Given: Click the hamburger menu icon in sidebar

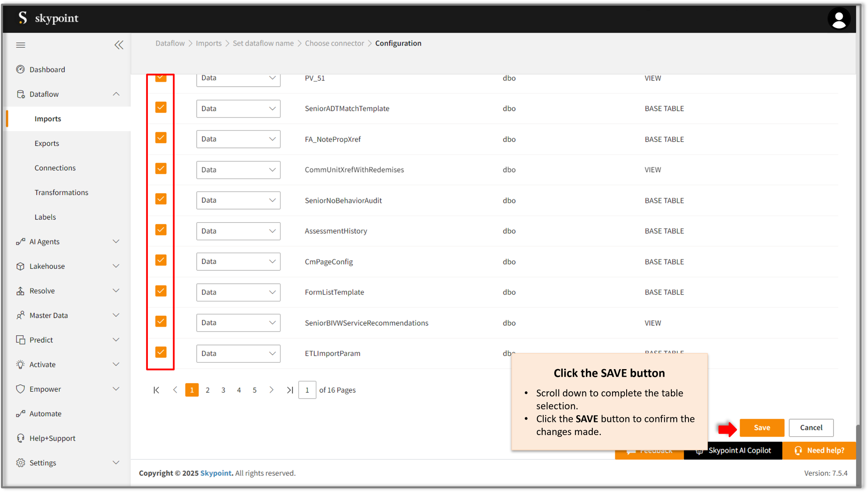Looking at the screenshot, I should click(20, 45).
